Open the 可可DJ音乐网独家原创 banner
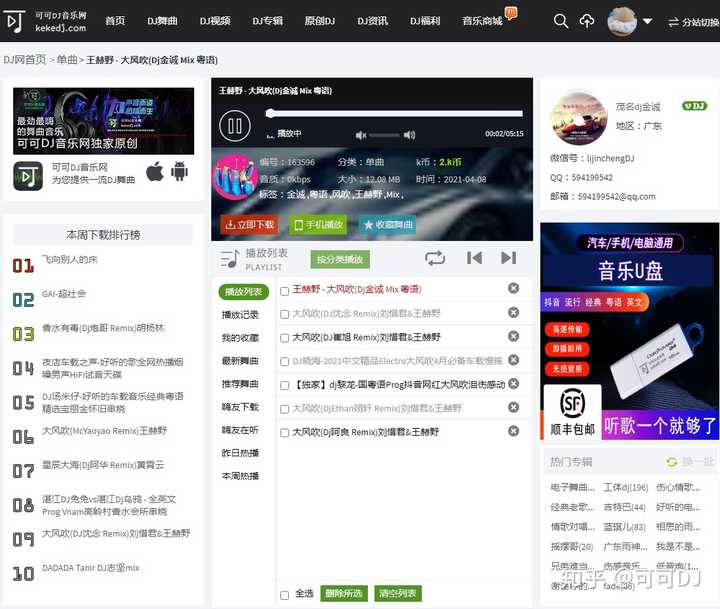 [x=103, y=121]
